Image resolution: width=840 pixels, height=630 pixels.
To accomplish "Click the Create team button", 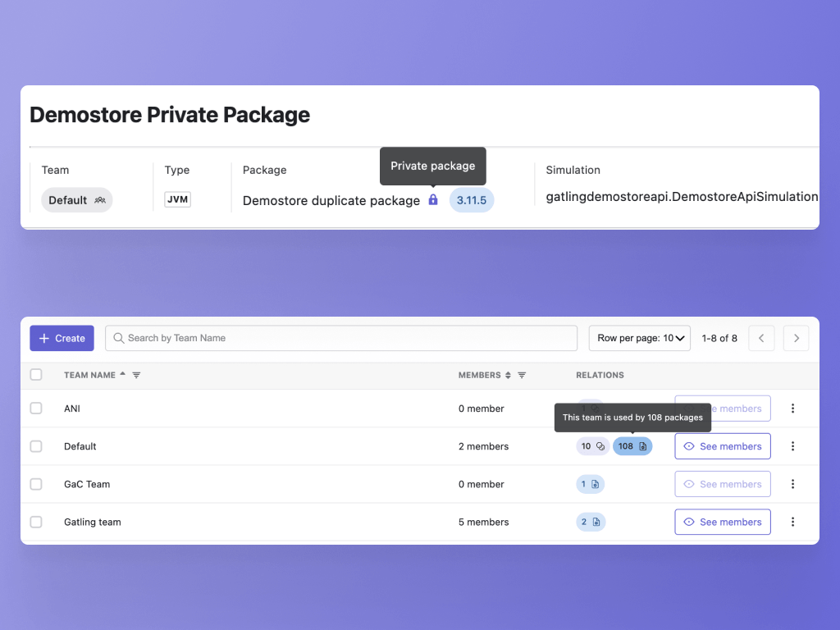I will coord(62,338).
